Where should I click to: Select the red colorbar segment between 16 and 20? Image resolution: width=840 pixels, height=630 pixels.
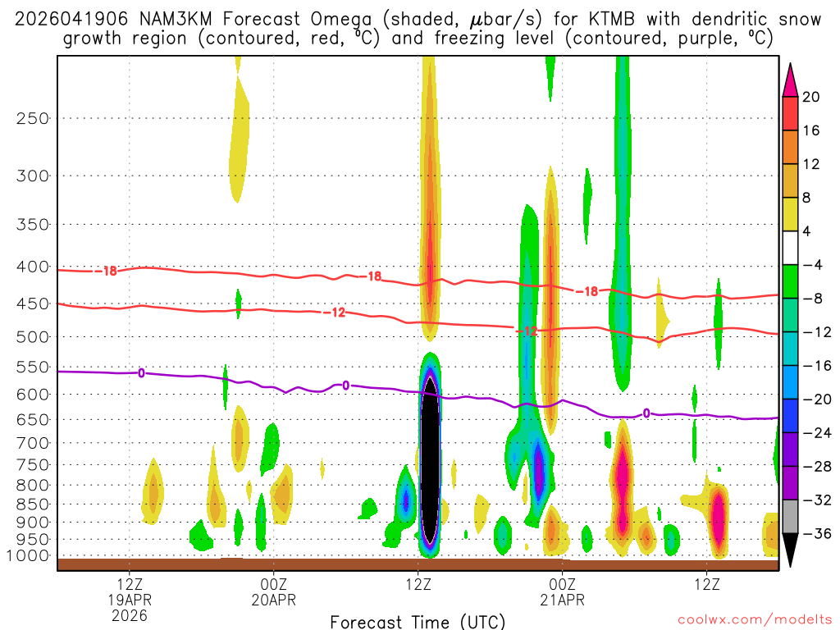pyautogui.click(x=790, y=113)
